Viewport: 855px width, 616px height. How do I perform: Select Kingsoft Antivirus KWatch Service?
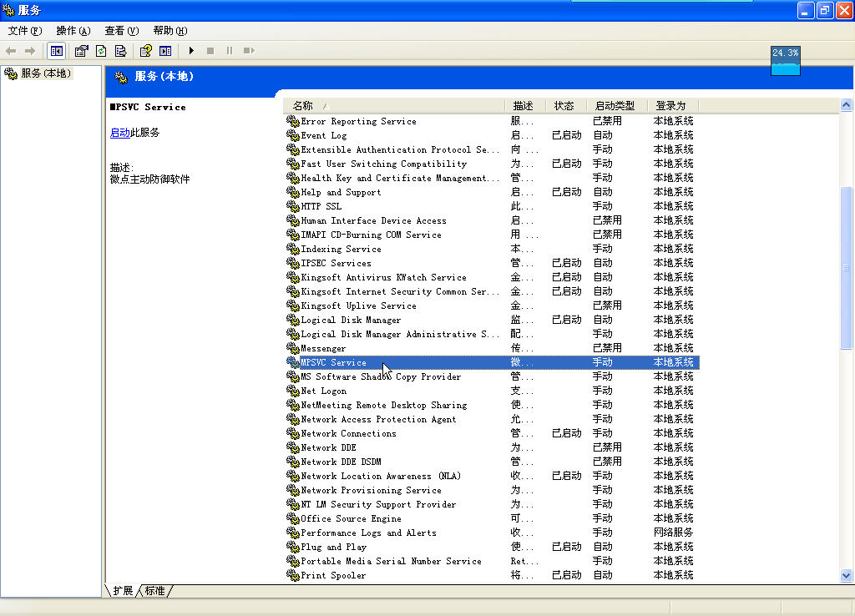point(491,277)
